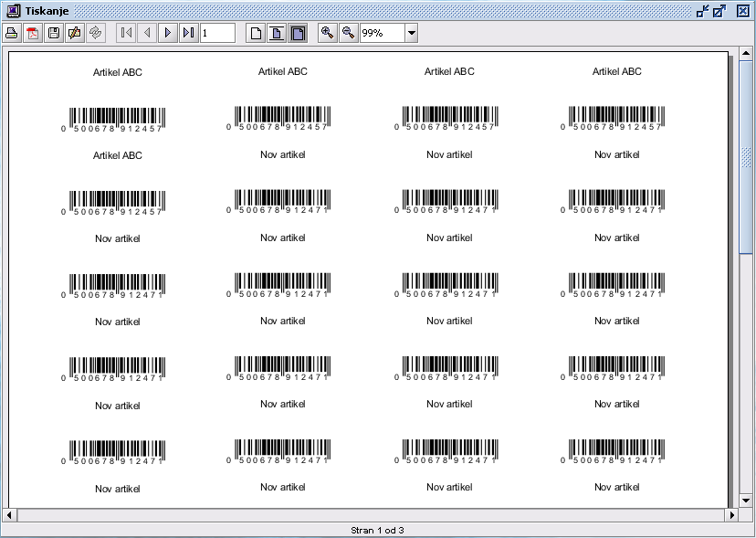Go to the first page
This screenshot has height=538, width=756.
[126, 33]
